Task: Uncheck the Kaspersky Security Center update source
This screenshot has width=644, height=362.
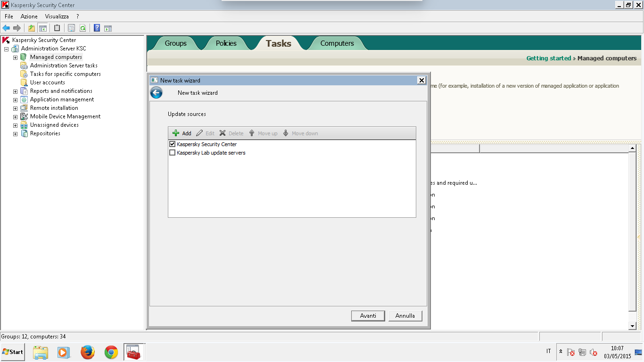Action: [173, 144]
